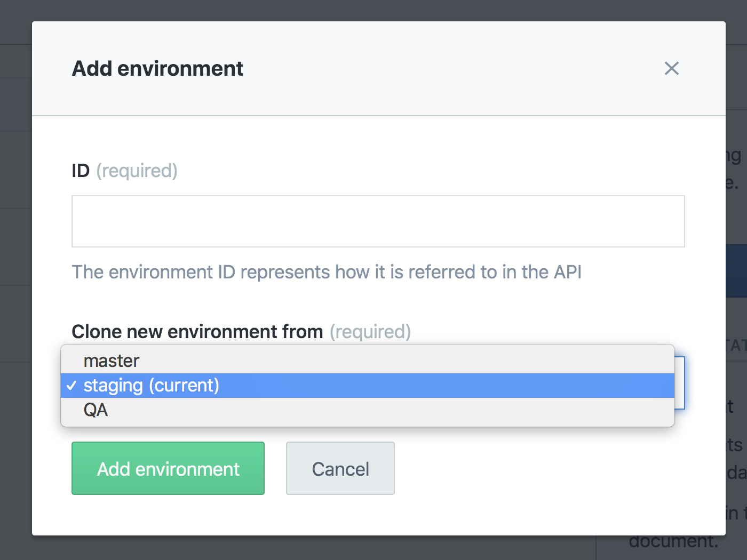Click the green Add environment button
Screen dimensions: 747x560
[x=168, y=469]
